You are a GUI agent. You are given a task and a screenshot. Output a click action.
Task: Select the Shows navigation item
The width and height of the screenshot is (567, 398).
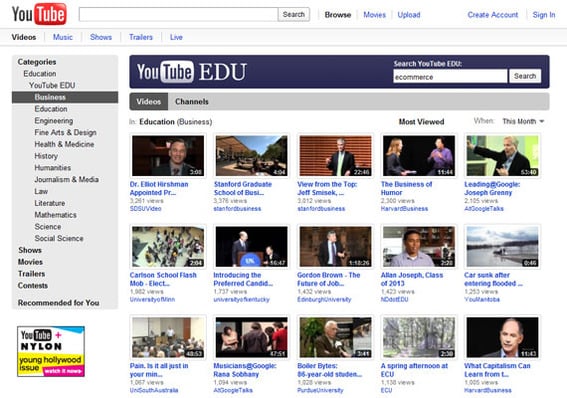[101, 37]
